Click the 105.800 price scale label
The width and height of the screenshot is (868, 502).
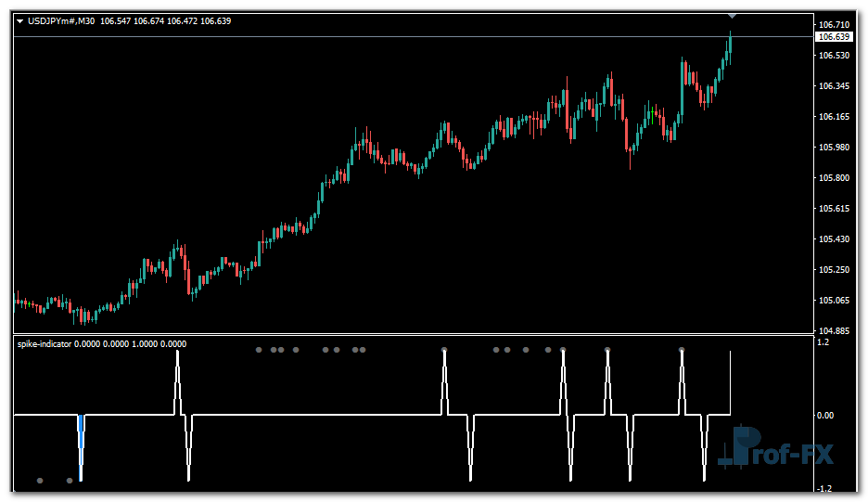coord(832,177)
